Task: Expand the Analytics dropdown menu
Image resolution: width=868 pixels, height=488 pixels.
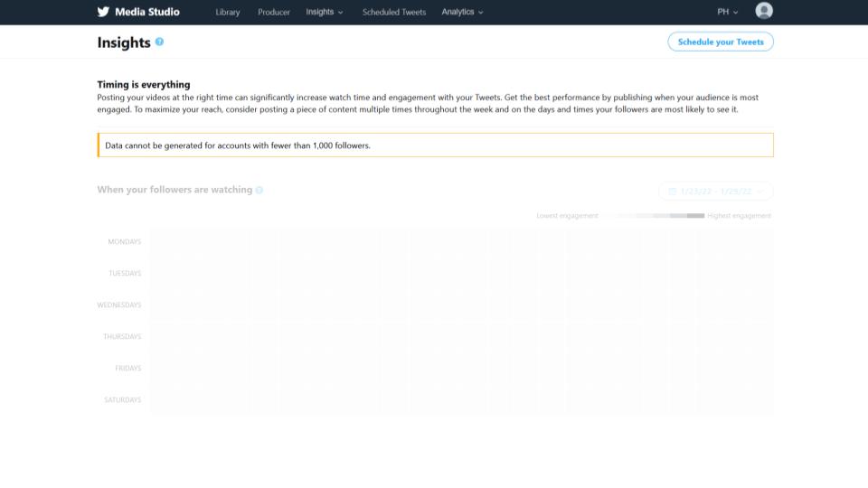Action: (462, 12)
